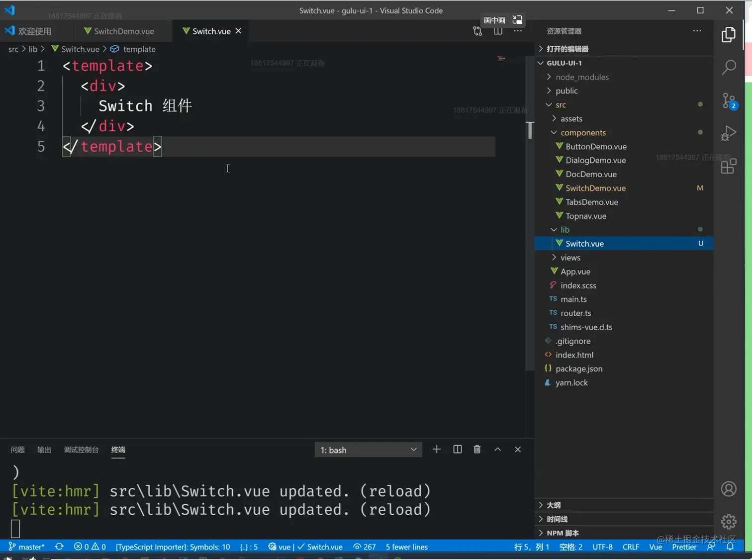Click the synchronize changes icon in status bar
Screen dimensions: 752x560
(59, 547)
